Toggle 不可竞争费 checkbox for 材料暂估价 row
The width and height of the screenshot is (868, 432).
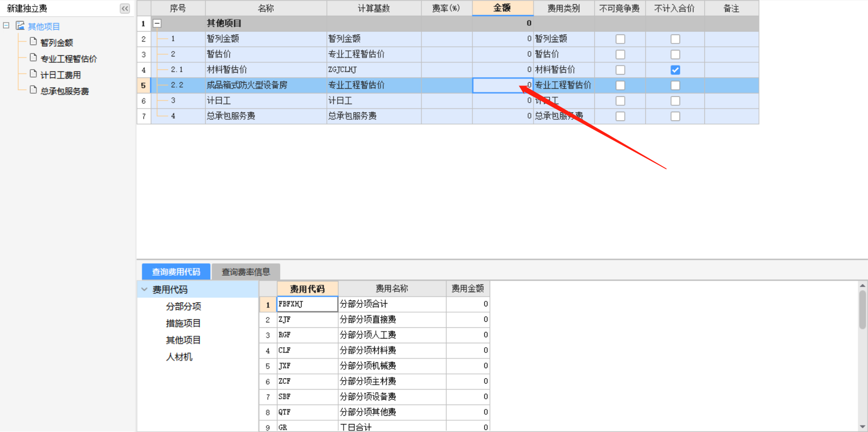[x=621, y=70]
